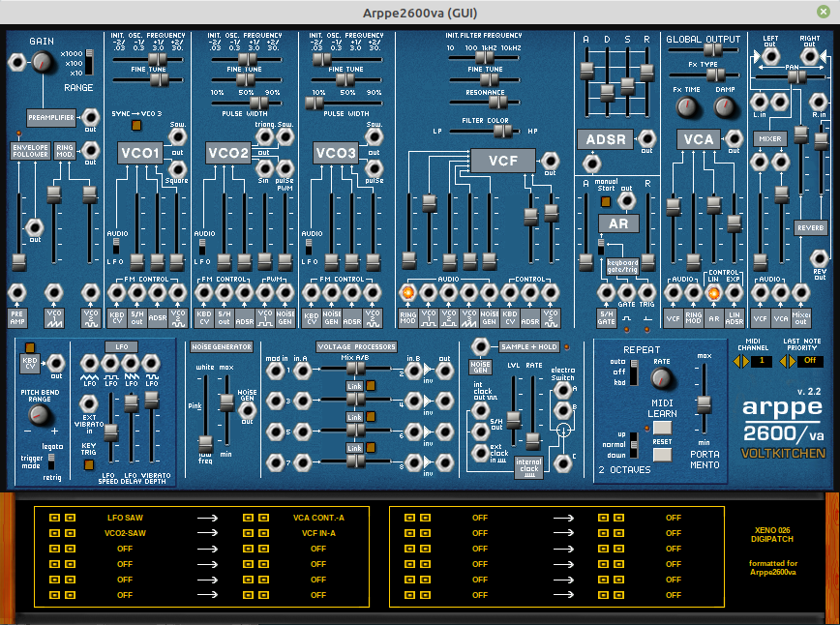Open the VCF IN-A destination selector
The height and width of the screenshot is (625, 840).
point(318,533)
